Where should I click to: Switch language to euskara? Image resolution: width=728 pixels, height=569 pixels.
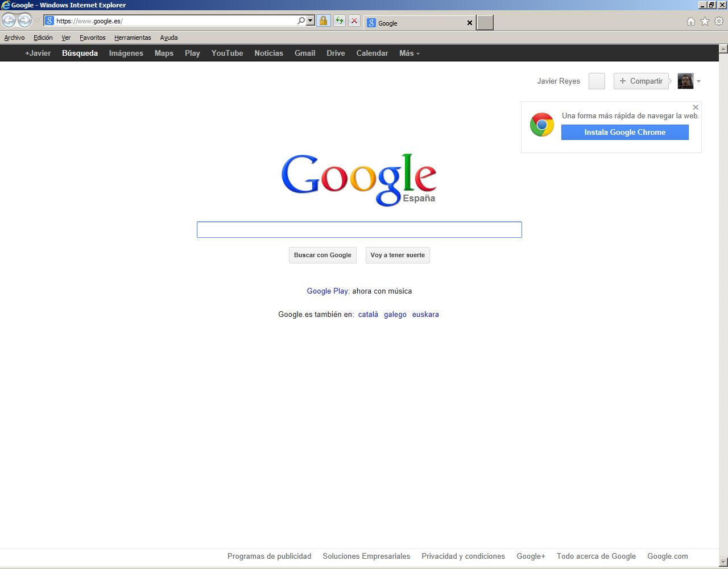pos(425,314)
